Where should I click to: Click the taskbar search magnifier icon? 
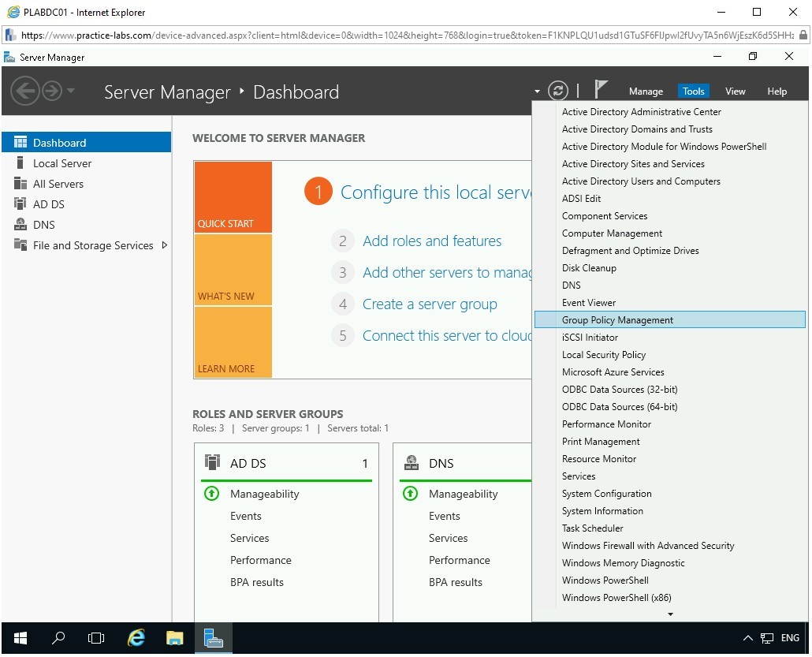coord(58,638)
